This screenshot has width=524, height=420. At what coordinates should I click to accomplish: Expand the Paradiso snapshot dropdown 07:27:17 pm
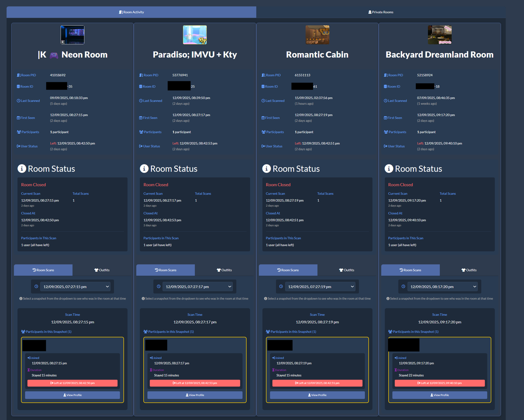pos(198,287)
